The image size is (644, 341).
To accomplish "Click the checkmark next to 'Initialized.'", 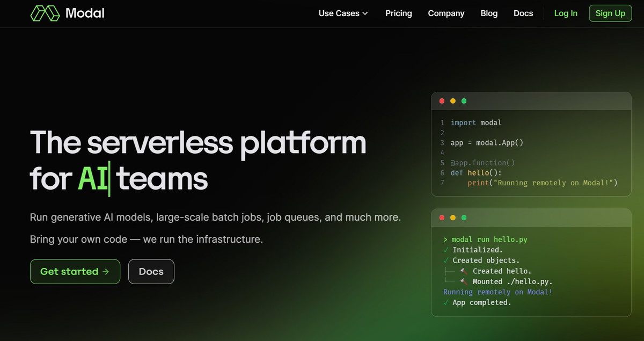I will 446,250.
